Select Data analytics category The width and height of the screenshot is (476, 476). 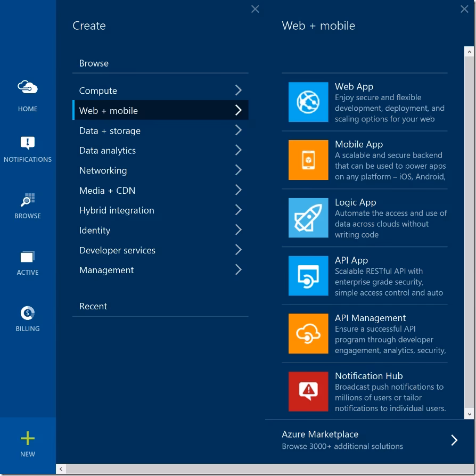pyautogui.click(x=160, y=150)
